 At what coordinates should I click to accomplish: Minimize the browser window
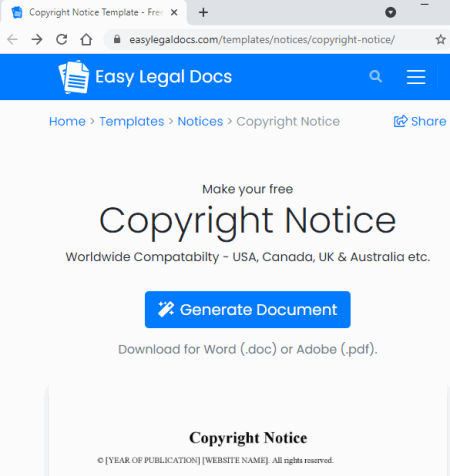(424, 5)
